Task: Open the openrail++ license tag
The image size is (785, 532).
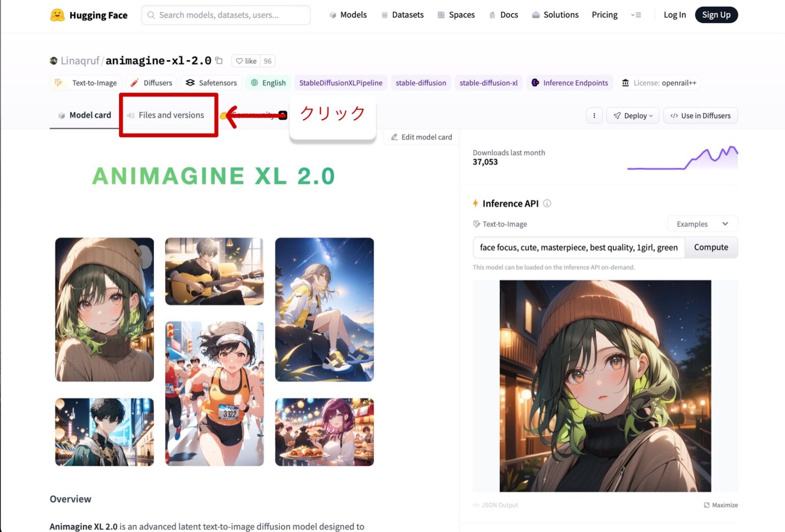Action: point(659,82)
